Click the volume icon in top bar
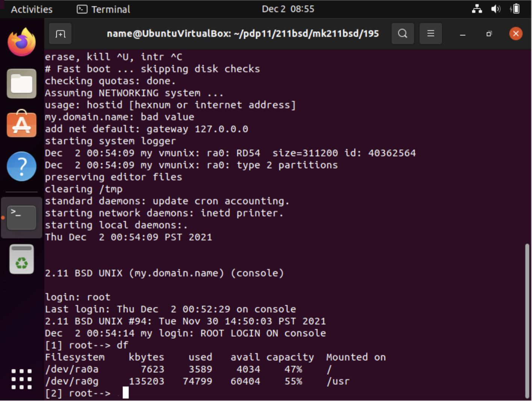532x401 pixels. coord(496,9)
